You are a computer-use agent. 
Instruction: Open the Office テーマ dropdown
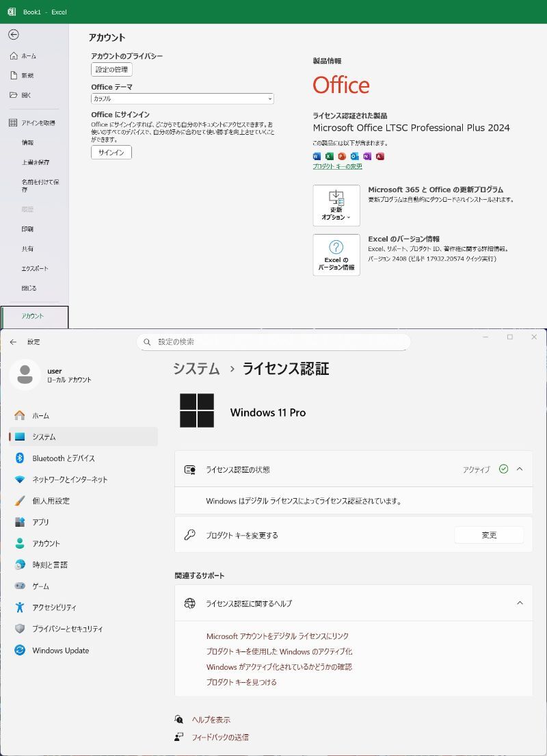point(182,99)
